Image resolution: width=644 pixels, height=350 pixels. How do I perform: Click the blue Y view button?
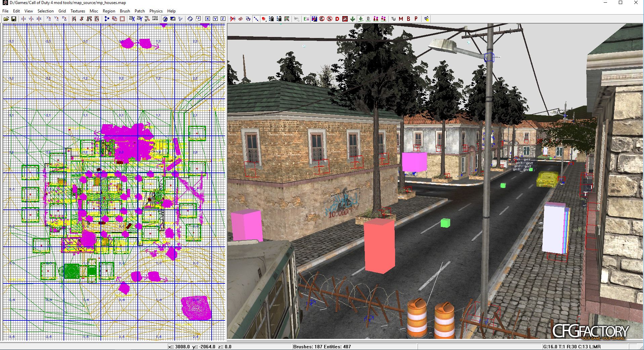(x=215, y=19)
